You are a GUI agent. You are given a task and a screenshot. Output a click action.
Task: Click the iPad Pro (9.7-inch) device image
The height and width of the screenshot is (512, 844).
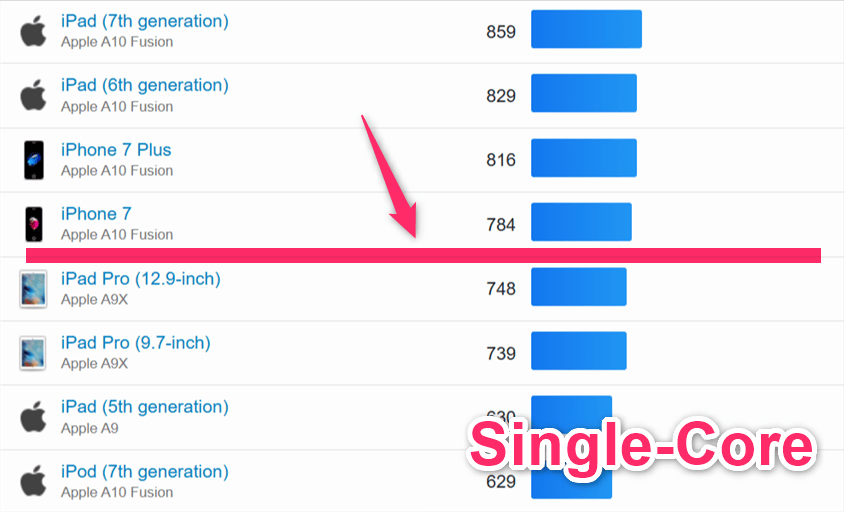click(33, 353)
